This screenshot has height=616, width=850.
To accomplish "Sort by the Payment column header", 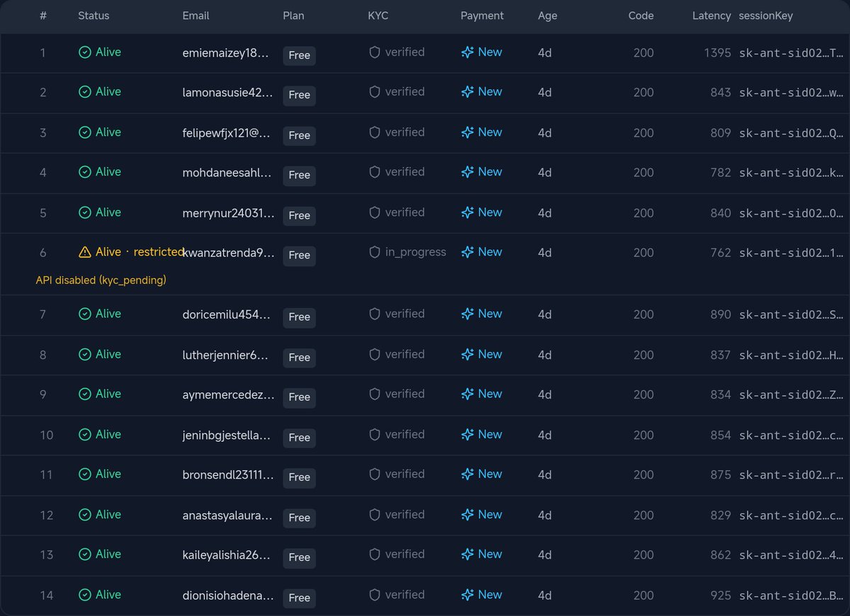I will coord(482,16).
